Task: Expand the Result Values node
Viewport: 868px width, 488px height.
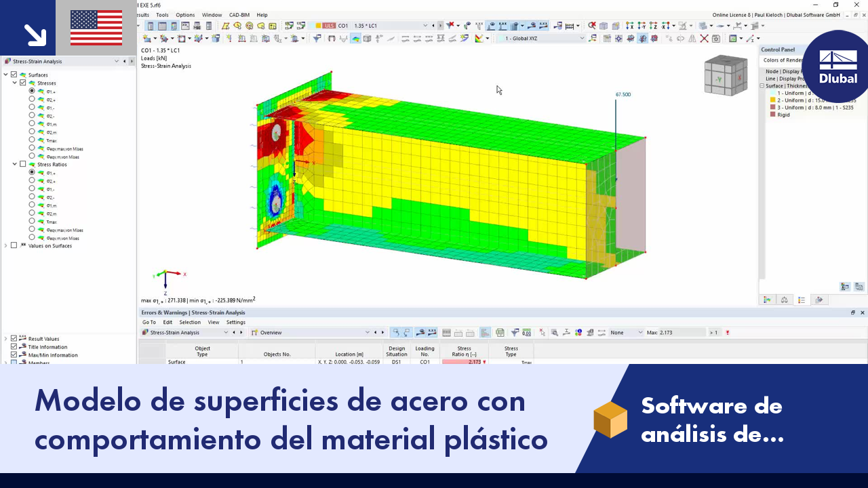Action: click(x=6, y=338)
